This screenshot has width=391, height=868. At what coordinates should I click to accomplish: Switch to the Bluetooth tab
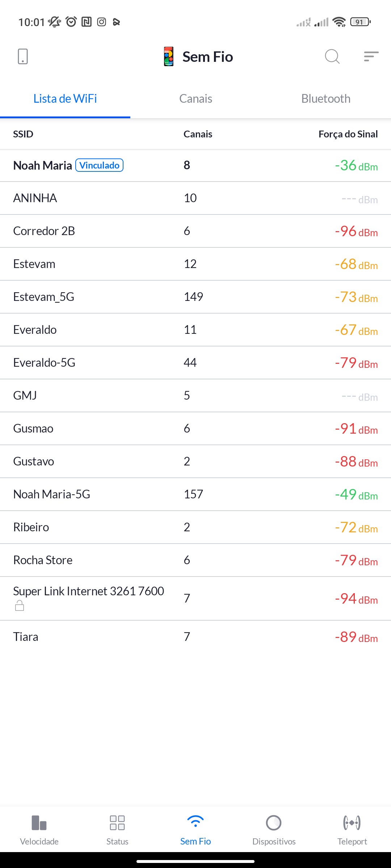pyautogui.click(x=326, y=99)
